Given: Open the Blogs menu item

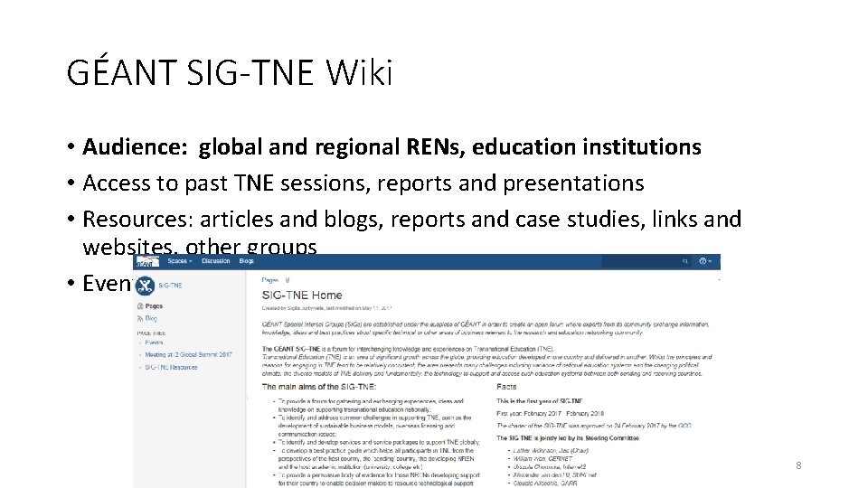Looking at the screenshot, I should coord(246,261).
